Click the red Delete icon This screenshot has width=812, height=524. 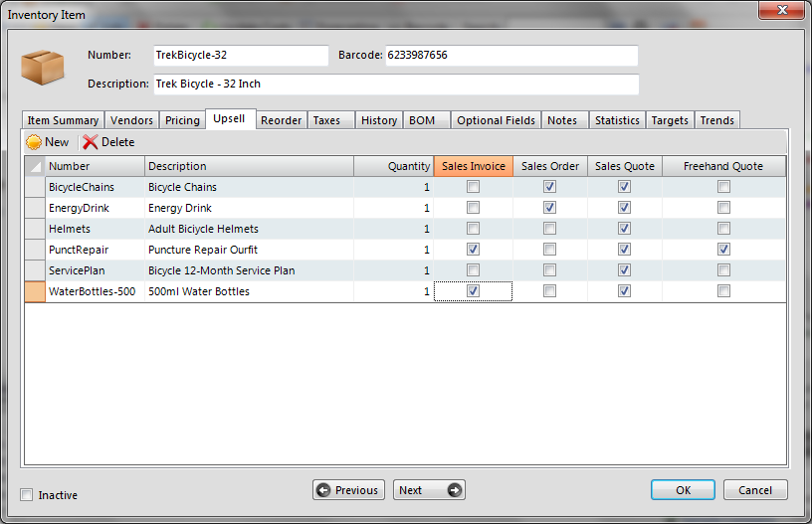[91, 142]
